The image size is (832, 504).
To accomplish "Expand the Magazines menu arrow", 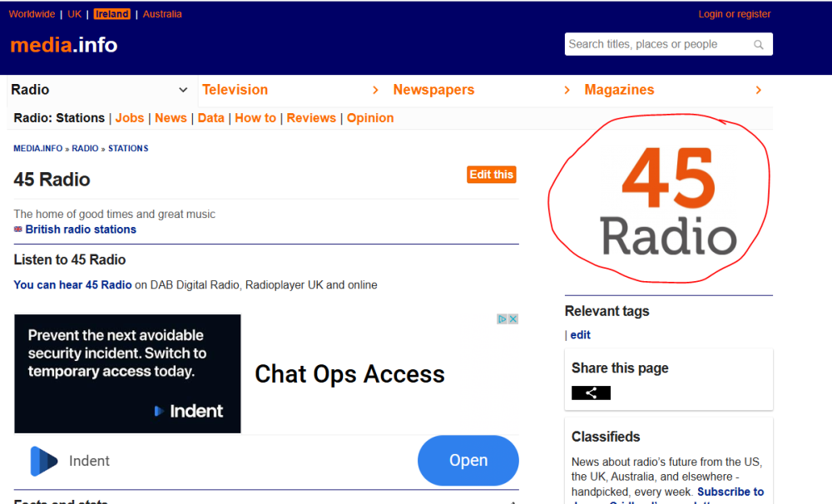I will (x=758, y=90).
